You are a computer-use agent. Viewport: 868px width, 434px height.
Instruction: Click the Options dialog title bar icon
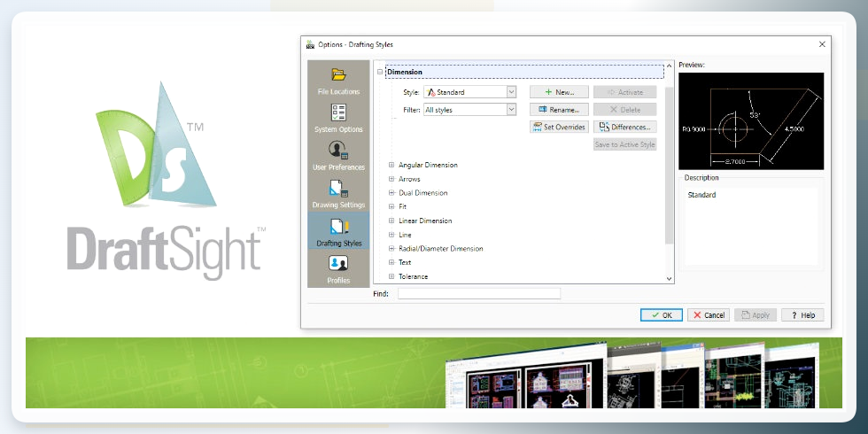tap(310, 44)
